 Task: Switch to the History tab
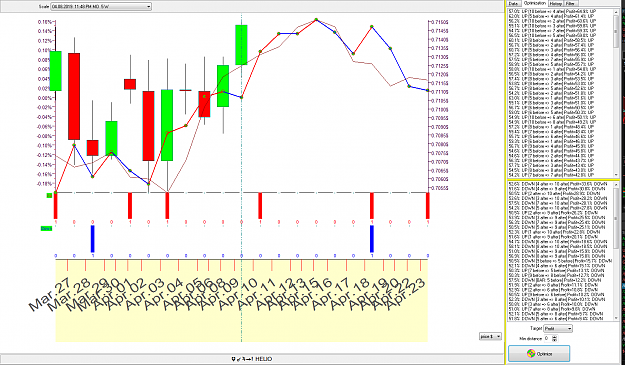(555, 3)
